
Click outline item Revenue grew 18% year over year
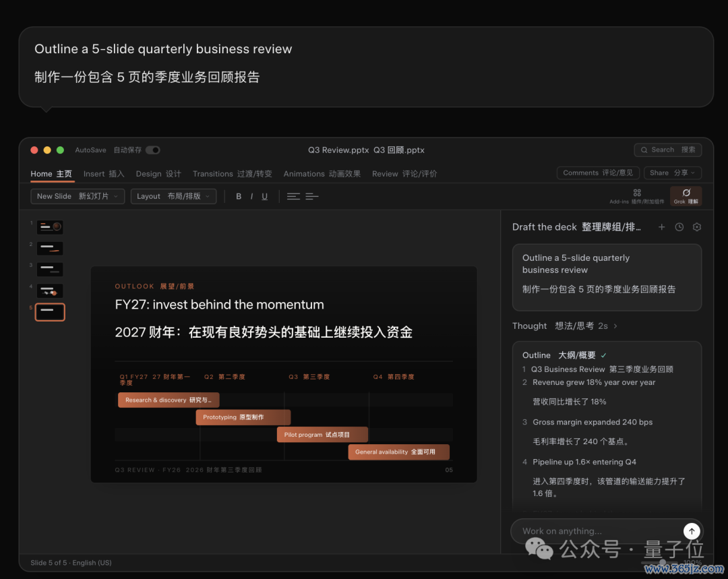coord(594,383)
